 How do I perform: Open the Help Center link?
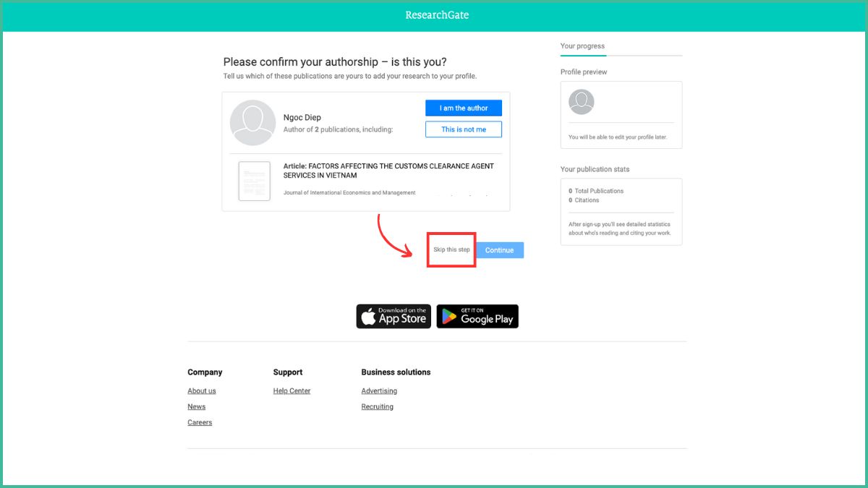click(292, 391)
